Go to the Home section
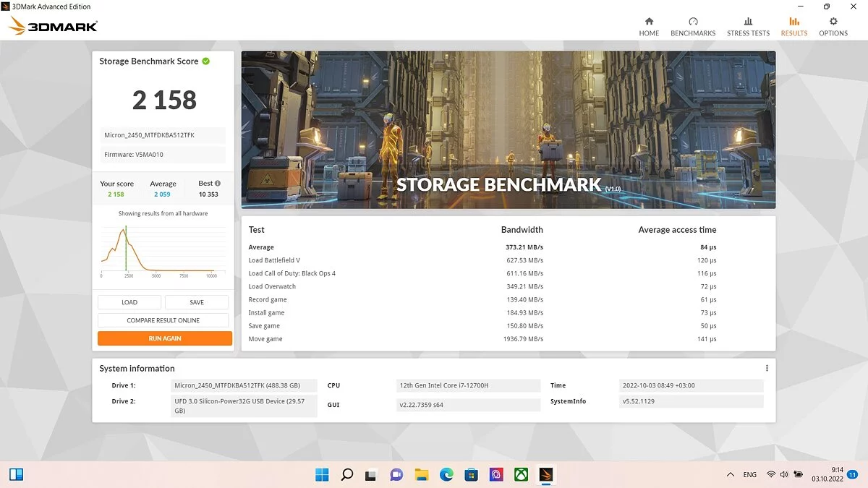This screenshot has height=488, width=868. pos(649,27)
